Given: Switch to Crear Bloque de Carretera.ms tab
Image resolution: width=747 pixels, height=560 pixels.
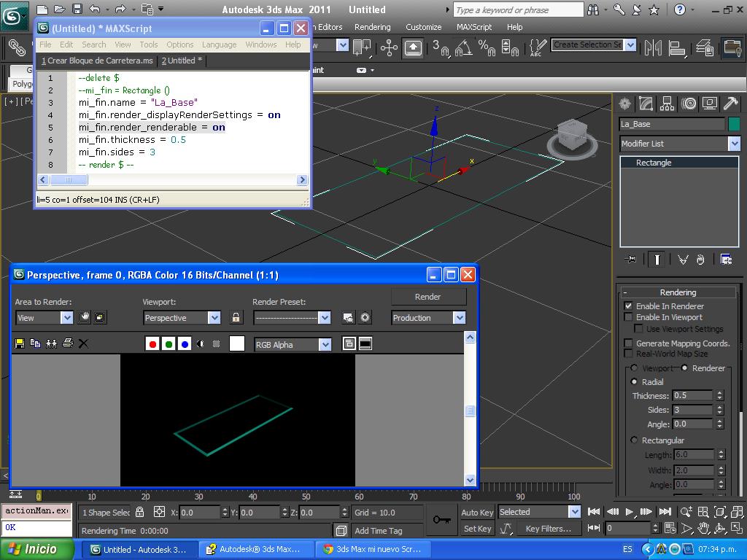Looking at the screenshot, I should click(97, 61).
